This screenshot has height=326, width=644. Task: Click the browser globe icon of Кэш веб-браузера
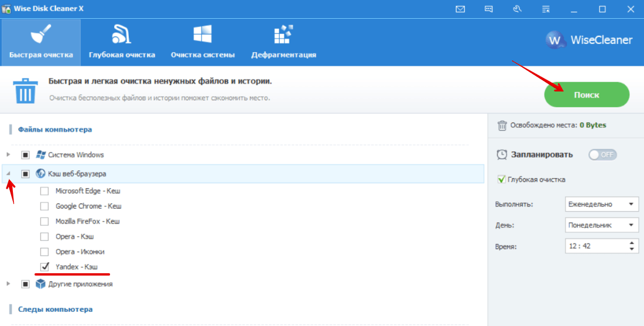[40, 174]
